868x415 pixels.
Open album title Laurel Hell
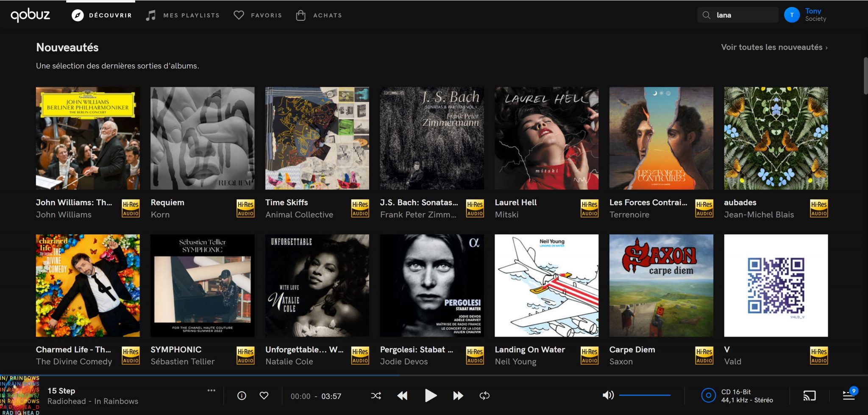(x=516, y=203)
